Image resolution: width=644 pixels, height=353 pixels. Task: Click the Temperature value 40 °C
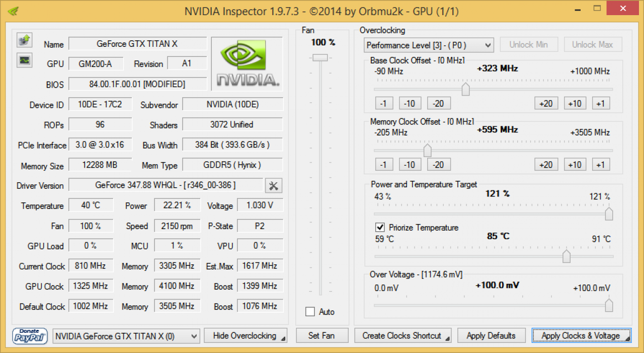(x=91, y=205)
